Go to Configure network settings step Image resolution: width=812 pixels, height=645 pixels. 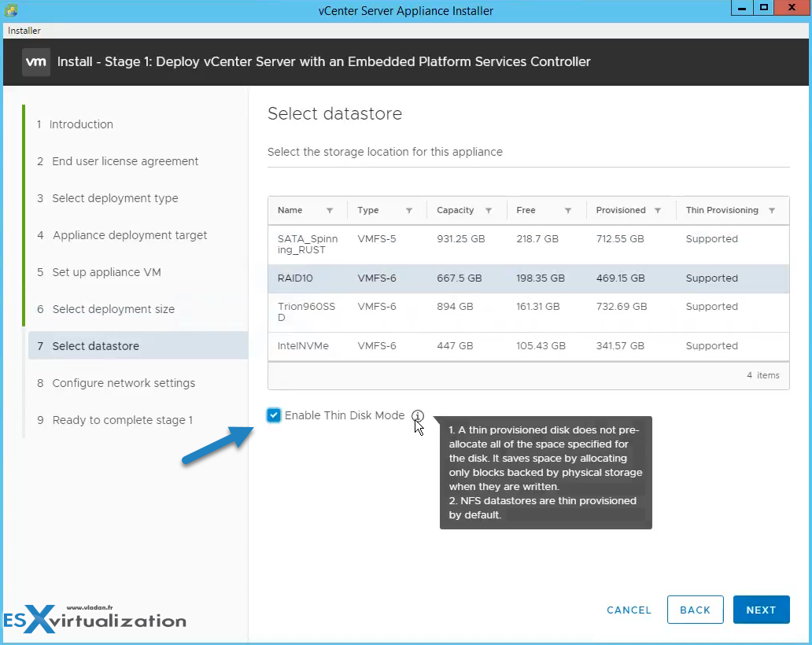coord(116,383)
